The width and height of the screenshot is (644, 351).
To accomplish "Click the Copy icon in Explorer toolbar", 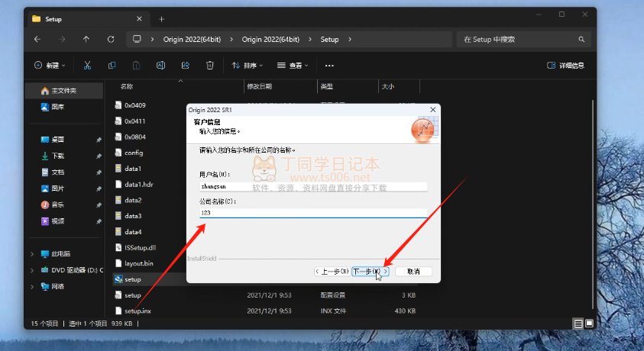I will click(x=112, y=66).
